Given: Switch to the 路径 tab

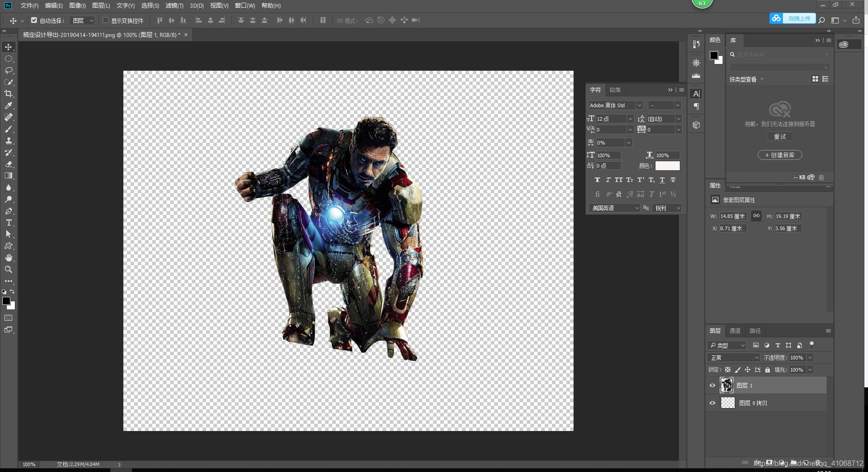Looking at the screenshot, I should point(755,331).
